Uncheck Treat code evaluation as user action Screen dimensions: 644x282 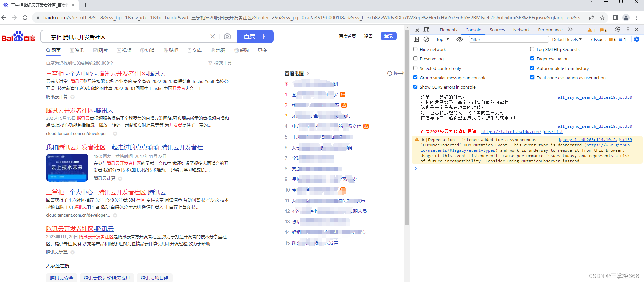532,77
